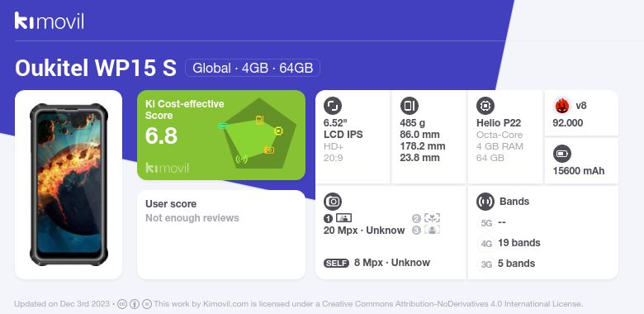Image resolution: width=644 pixels, height=314 pixels.
Task: Click the Ki Cost-effective Score 6.8 card
Action: [221, 135]
